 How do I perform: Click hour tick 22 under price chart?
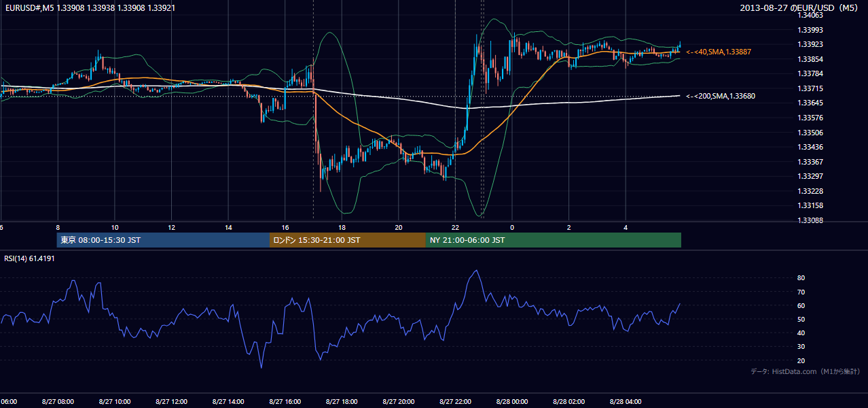click(x=455, y=227)
